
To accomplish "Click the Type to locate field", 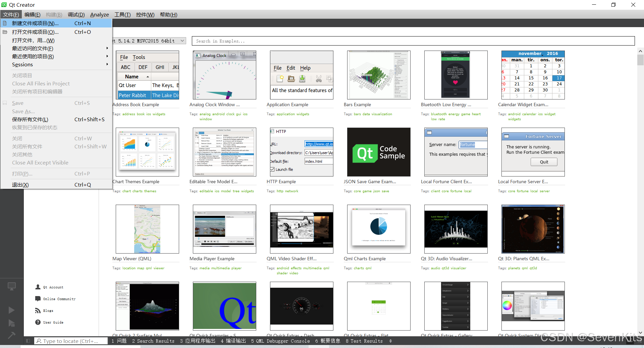I will pyautogui.click(x=71, y=341).
